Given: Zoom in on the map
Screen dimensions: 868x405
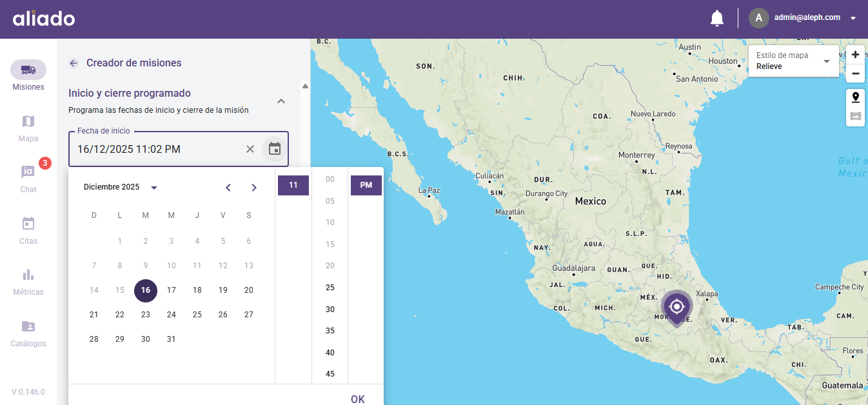Looking at the screenshot, I should (x=855, y=55).
